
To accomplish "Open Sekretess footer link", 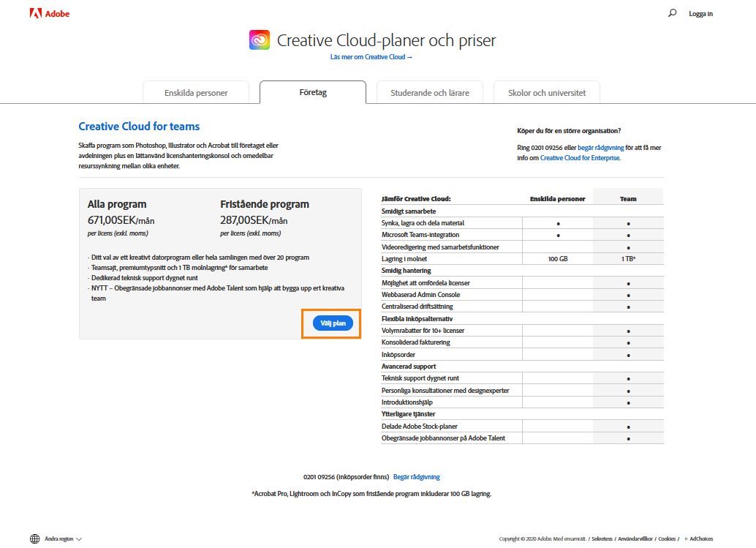I will 602,538.
